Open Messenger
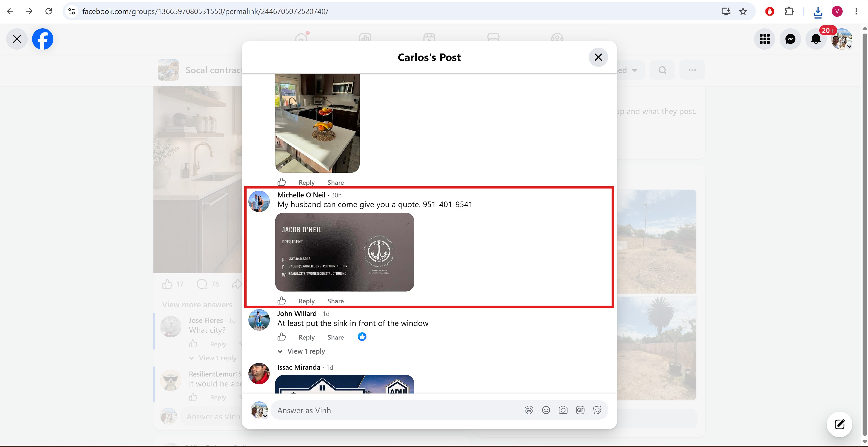 pos(790,39)
